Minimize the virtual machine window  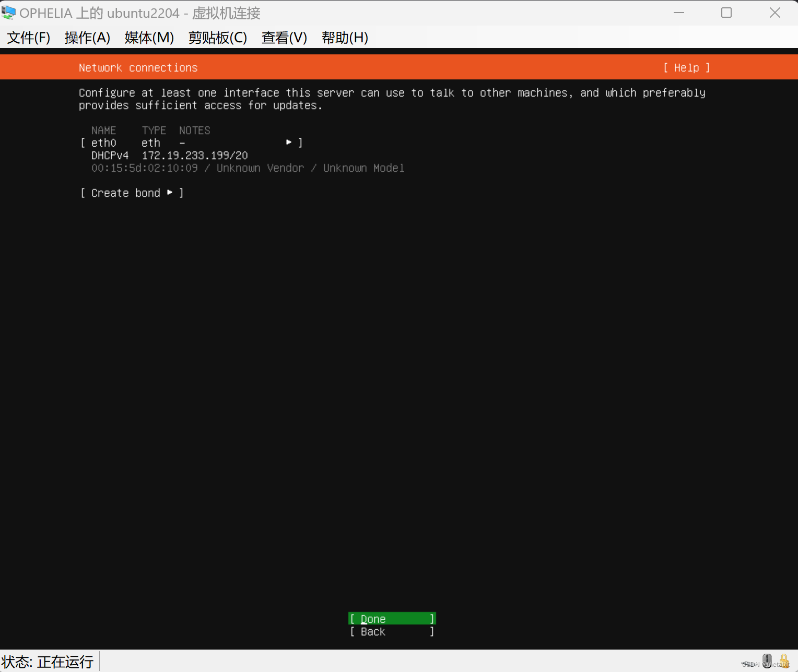[x=679, y=13]
